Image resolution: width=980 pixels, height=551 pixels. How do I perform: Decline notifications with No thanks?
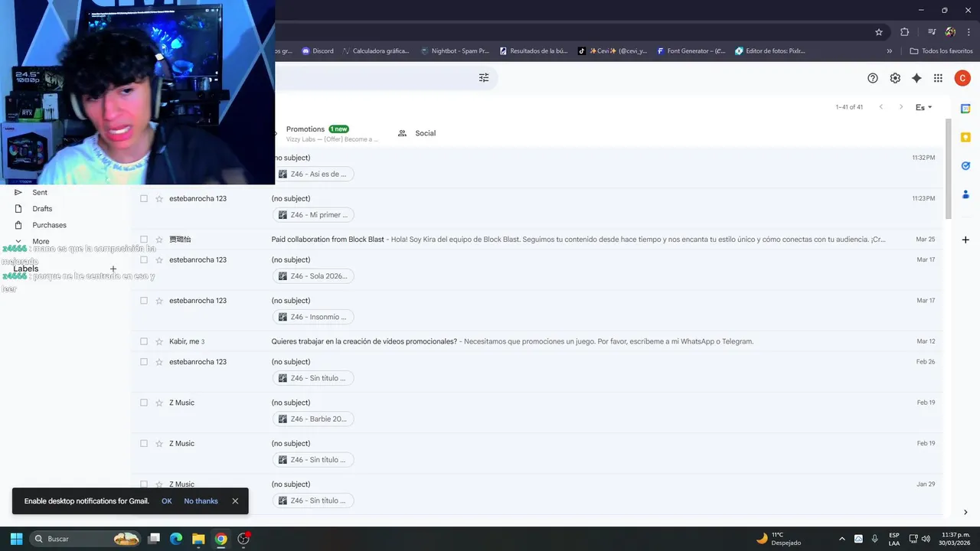[201, 501]
